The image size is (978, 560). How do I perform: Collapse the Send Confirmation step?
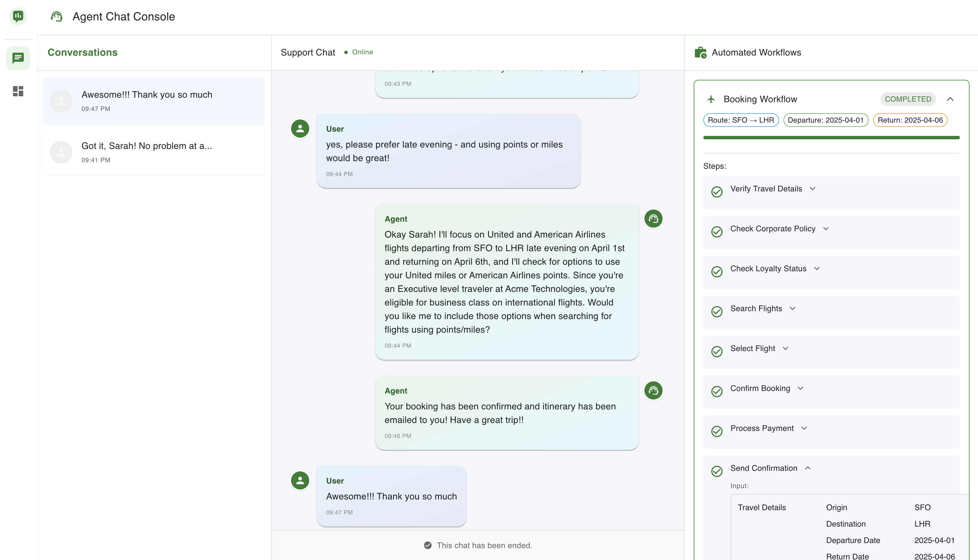tap(808, 468)
